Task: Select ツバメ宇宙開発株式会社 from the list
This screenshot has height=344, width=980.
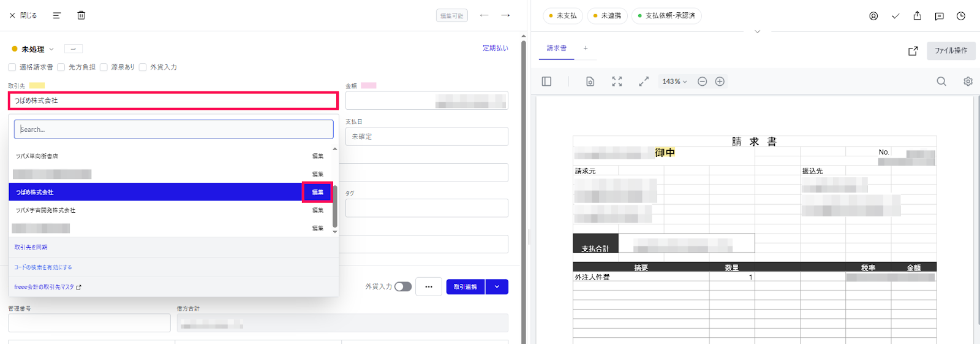Action: 45,210
